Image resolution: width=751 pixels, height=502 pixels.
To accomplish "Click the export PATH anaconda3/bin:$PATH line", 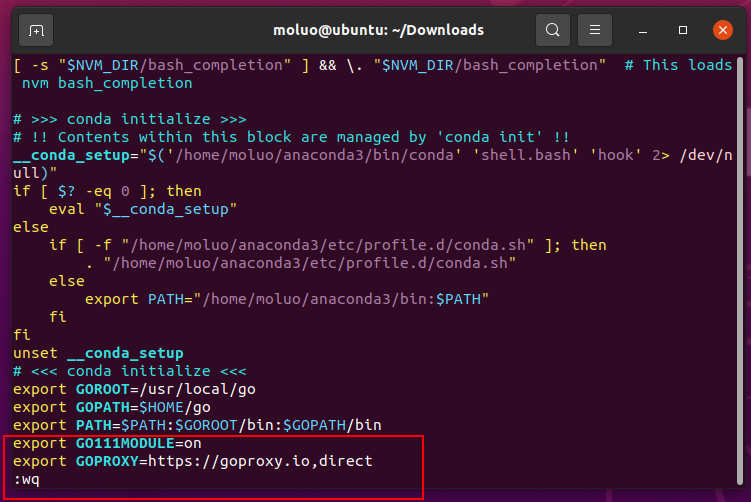I will (x=287, y=299).
